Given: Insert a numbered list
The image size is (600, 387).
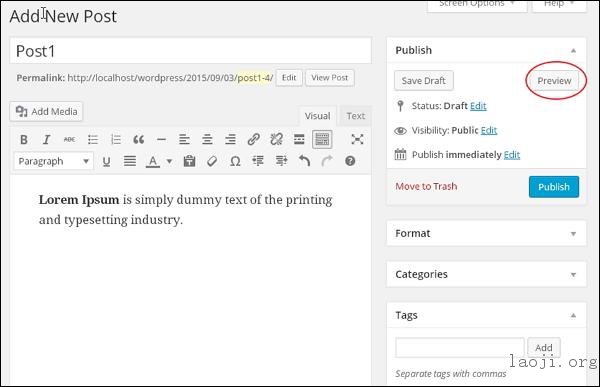Looking at the screenshot, I should coord(116,140).
